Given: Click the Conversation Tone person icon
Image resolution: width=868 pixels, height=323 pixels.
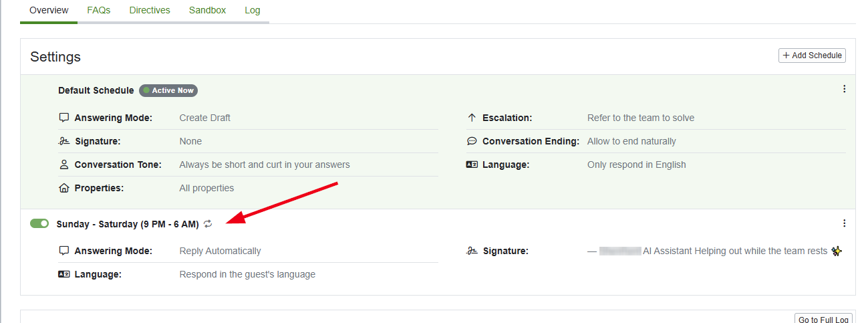Looking at the screenshot, I should coord(64,165).
